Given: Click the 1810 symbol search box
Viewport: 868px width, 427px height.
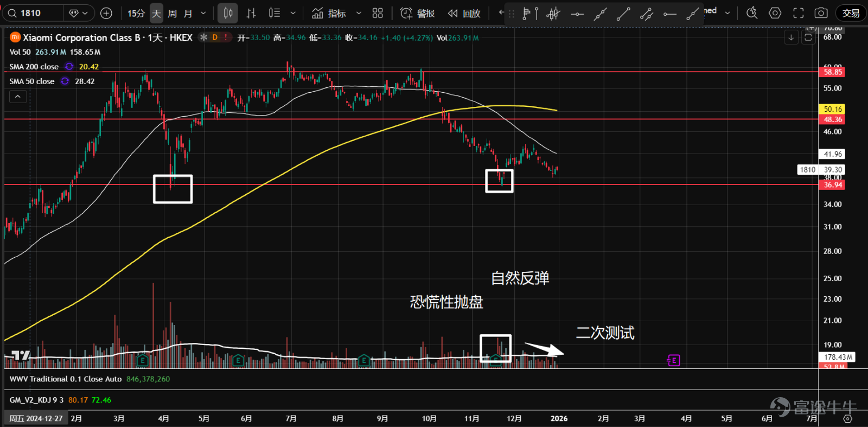Looking at the screenshot, I should [x=33, y=13].
